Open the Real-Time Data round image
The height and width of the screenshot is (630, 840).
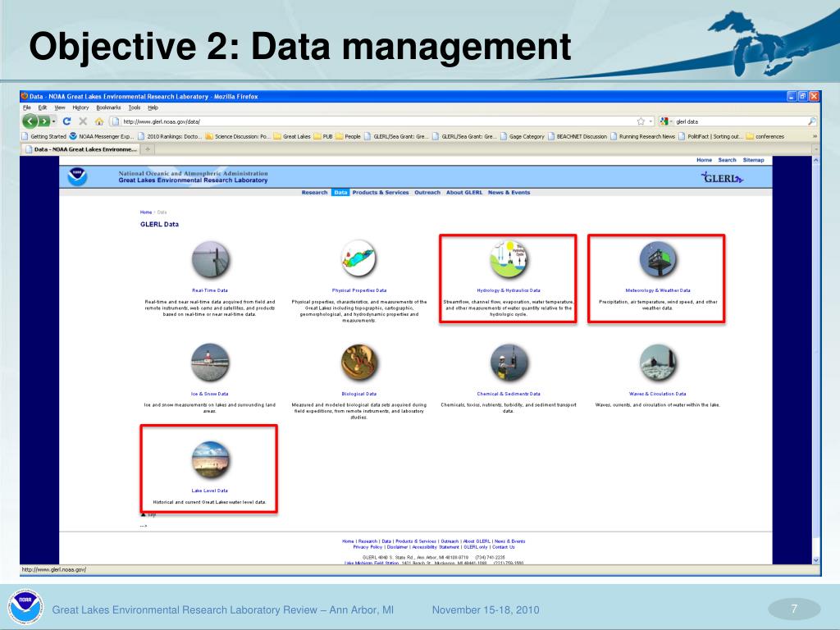coord(211,260)
